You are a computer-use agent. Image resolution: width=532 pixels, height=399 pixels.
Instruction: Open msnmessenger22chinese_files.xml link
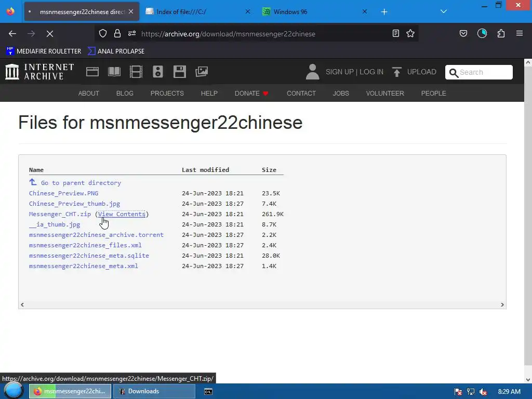click(86, 245)
